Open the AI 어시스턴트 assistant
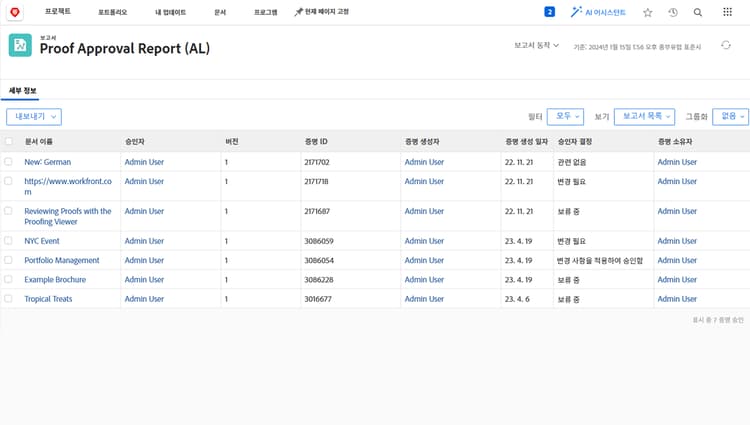This screenshot has width=750, height=425. tap(598, 12)
